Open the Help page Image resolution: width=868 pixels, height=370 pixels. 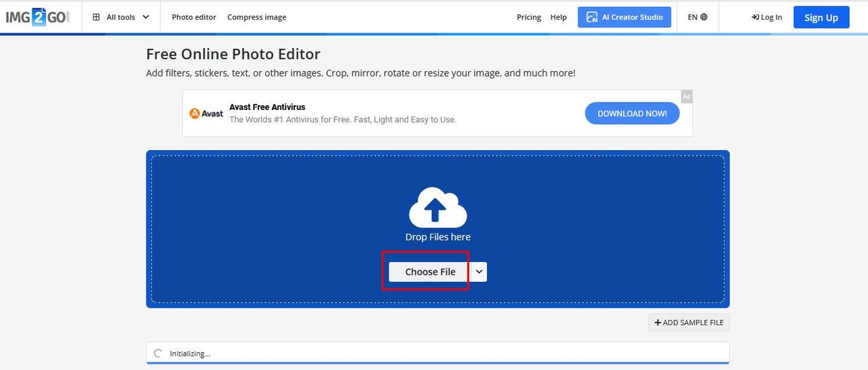click(559, 17)
